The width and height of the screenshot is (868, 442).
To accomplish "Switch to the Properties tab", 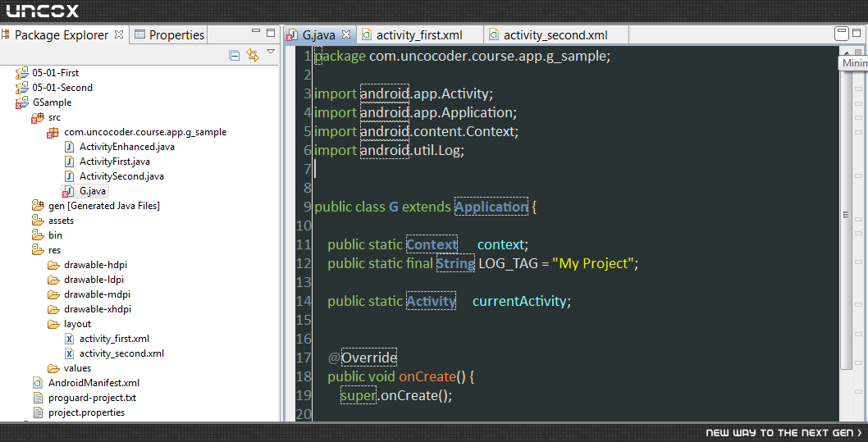I will [169, 34].
